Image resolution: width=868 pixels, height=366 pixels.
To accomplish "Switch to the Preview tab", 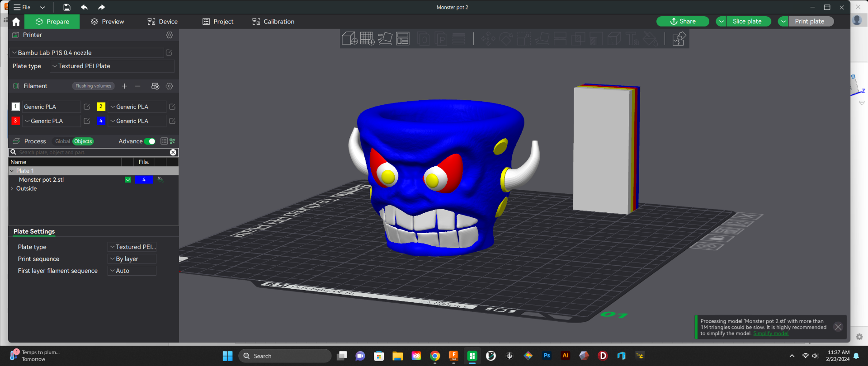I will [108, 22].
